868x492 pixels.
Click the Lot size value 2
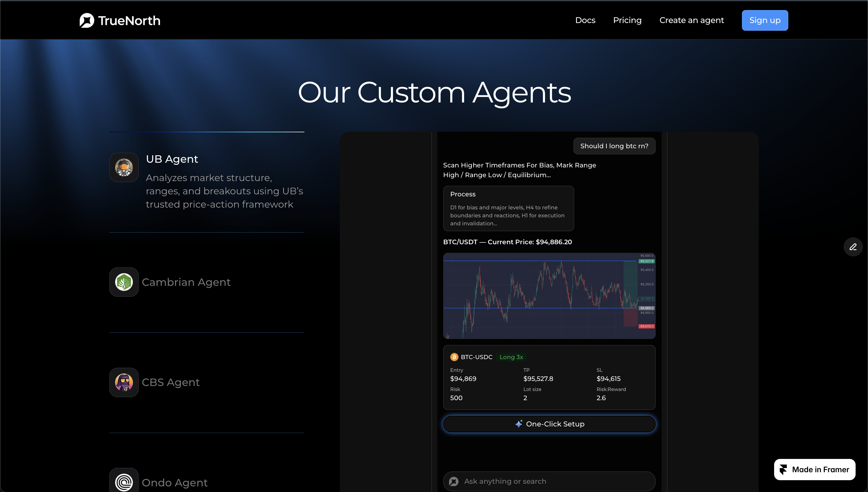[x=525, y=398]
